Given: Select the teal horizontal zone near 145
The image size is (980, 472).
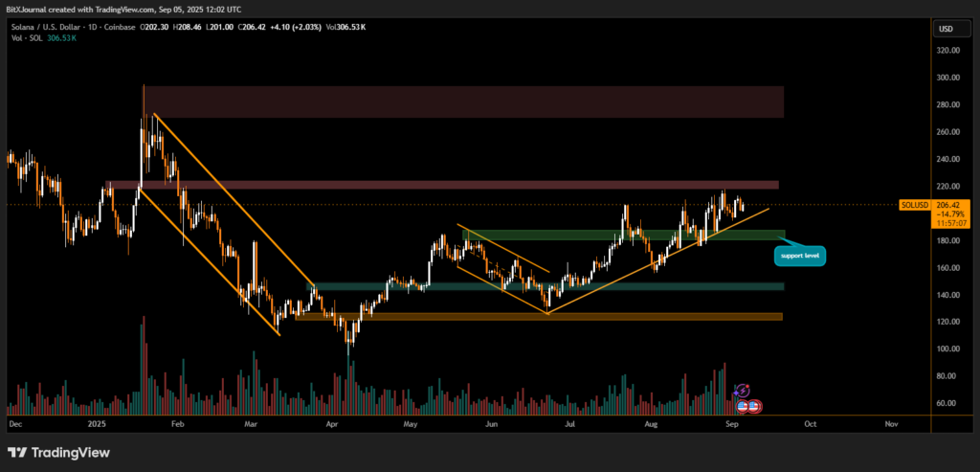Looking at the screenshot, I should tap(546, 286).
